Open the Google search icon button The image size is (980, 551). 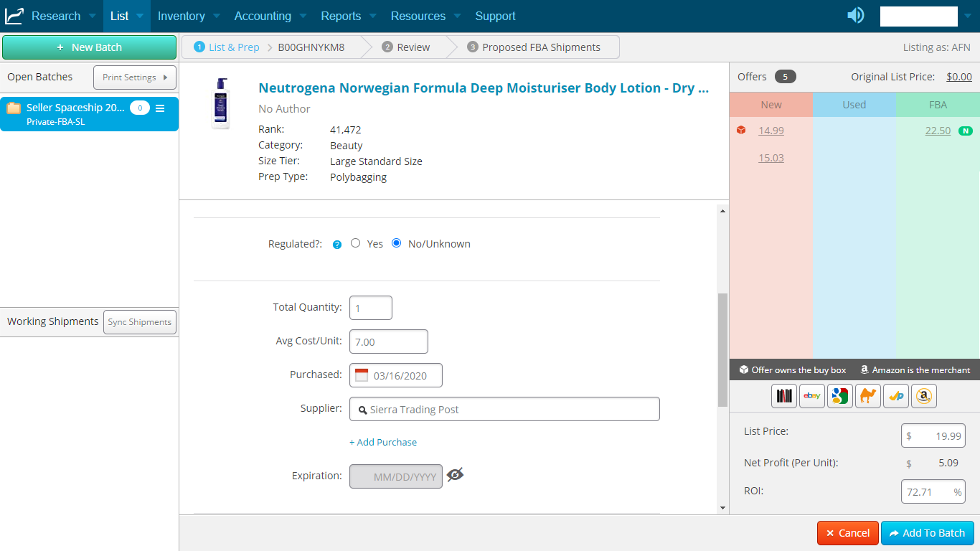click(840, 396)
